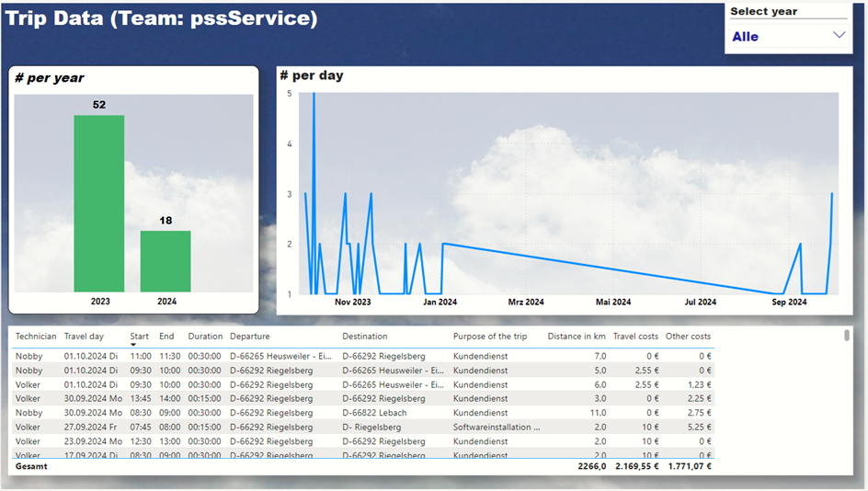Viewport: 868px width, 491px height.
Task: Sort by the Duration column header
Action: 205,337
